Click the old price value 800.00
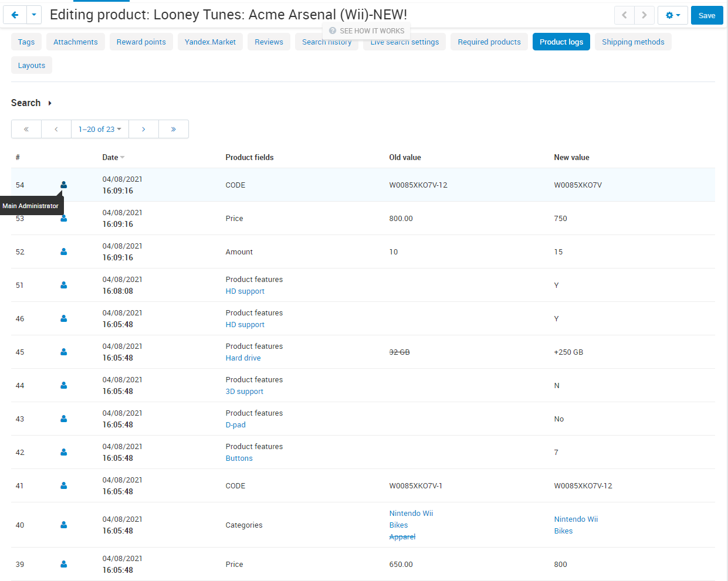The width and height of the screenshot is (728, 581). [401, 218]
